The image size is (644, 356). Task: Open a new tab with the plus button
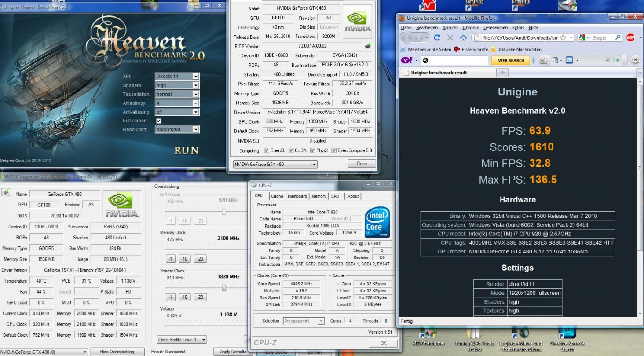[x=503, y=73]
